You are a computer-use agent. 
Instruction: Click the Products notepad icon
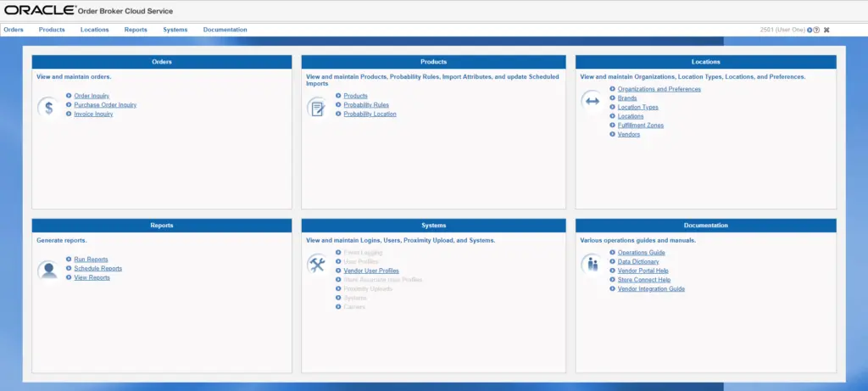[x=317, y=108]
